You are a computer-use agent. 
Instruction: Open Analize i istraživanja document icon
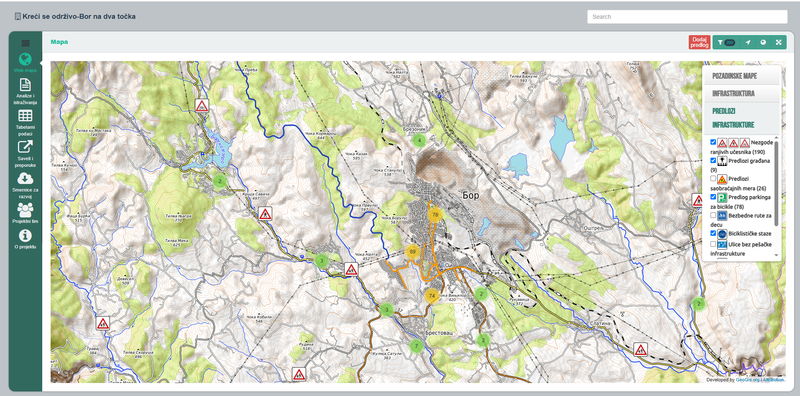tap(25, 85)
